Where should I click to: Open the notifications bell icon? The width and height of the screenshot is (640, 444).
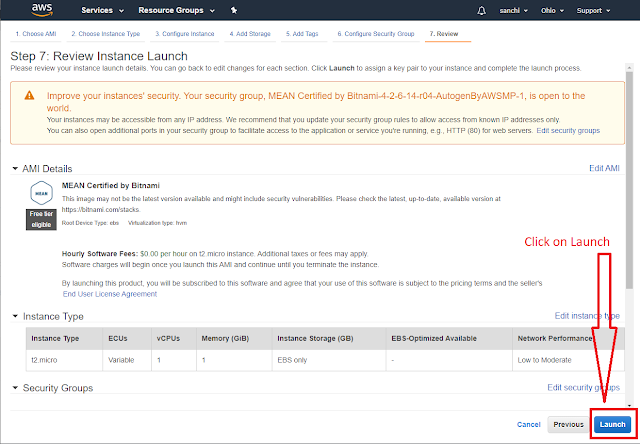point(482,11)
